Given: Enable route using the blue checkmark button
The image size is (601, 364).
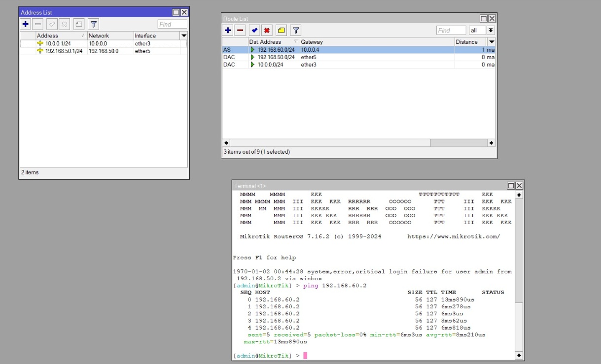Looking at the screenshot, I should 254,30.
